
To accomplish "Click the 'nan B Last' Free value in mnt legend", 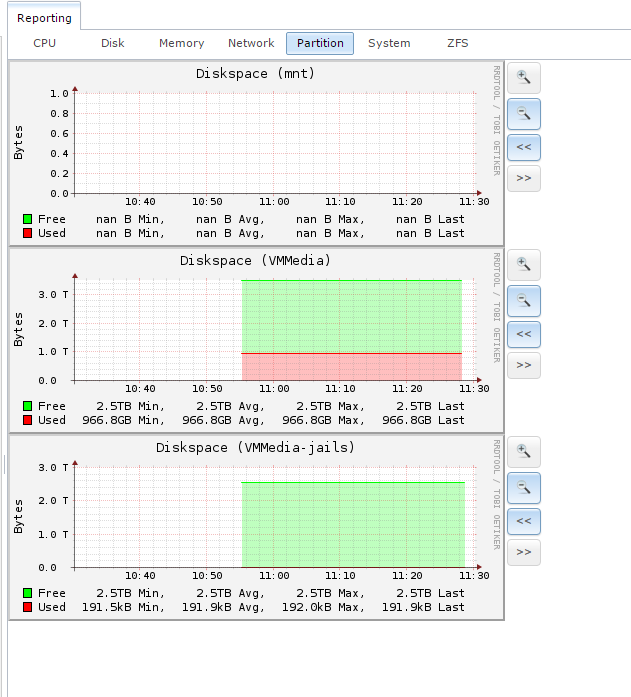I will point(430,219).
